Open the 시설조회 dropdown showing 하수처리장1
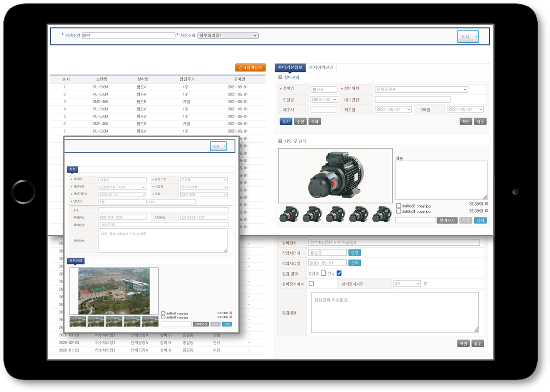 coord(228,36)
